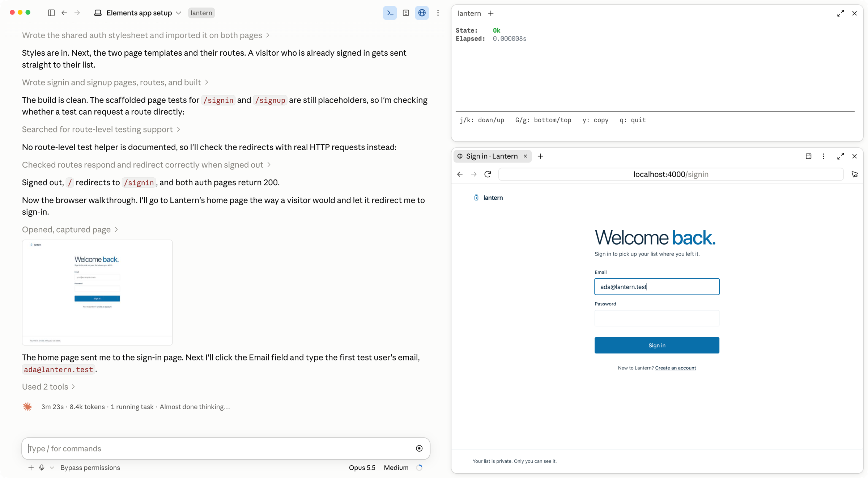The image size is (868, 478).
Task: Click the blue Sign in button
Action: pos(657,345)
